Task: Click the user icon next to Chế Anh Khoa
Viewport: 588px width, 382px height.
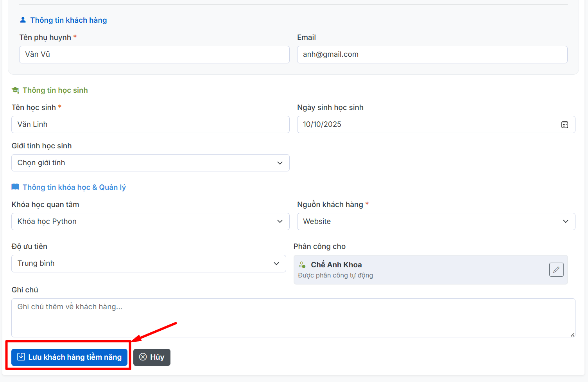Action: click(302, 265)
